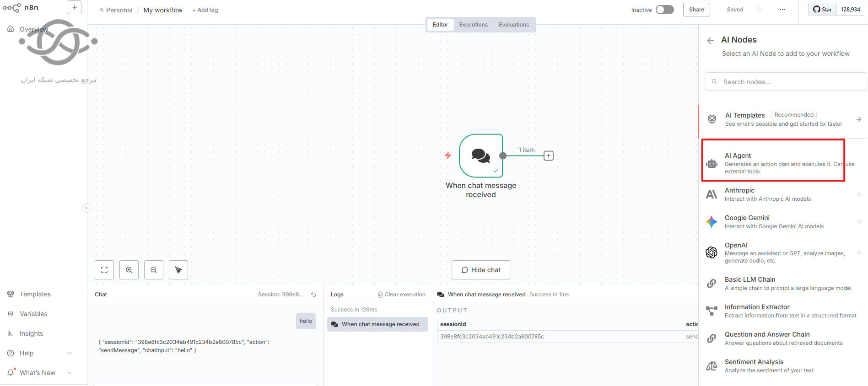
Task: Select the OpenAI node
Action: 783,252
